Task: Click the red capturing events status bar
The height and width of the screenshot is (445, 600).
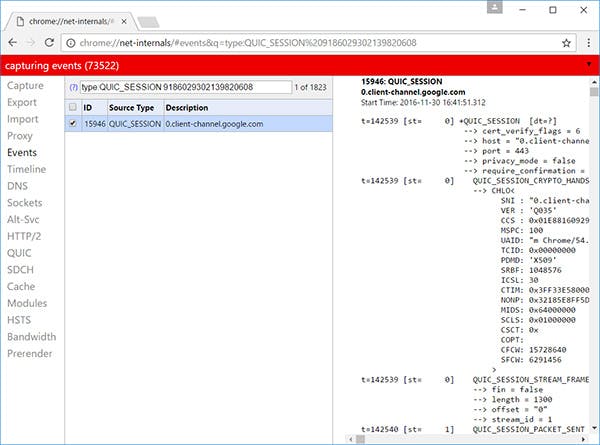Action: [x=300, y=65]
